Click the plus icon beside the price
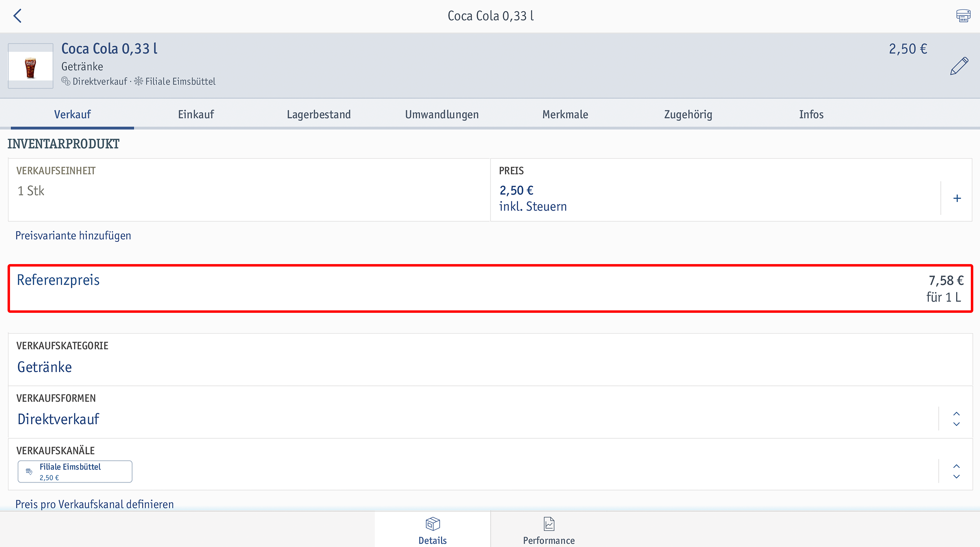 click(957, 198)
